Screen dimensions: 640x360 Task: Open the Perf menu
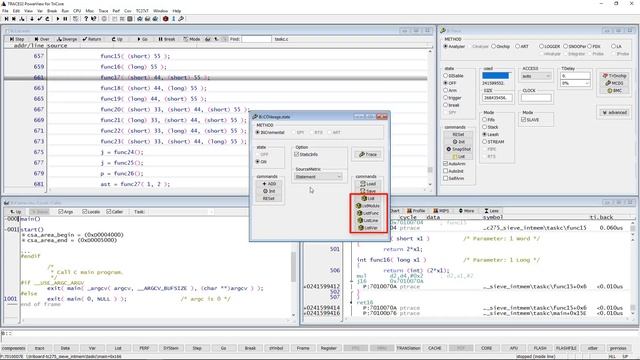(x=116, y=11)
